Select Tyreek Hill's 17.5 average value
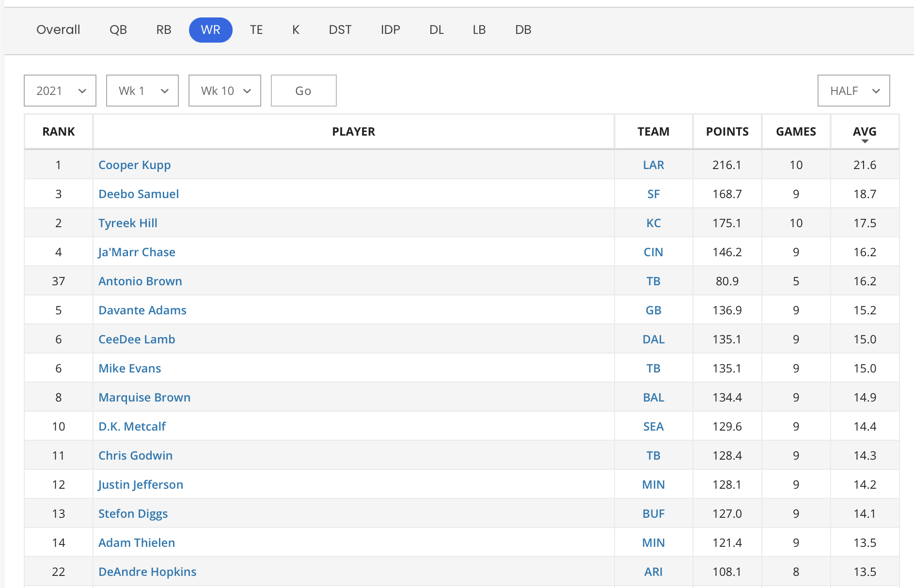Viewport: 914px width, 588px height. (x=865, y=223)
